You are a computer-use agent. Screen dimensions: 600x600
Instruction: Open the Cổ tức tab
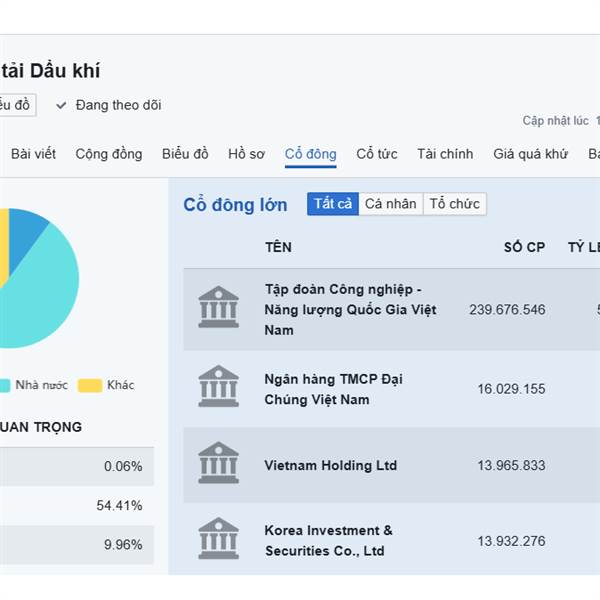click(x=377, y=154)
